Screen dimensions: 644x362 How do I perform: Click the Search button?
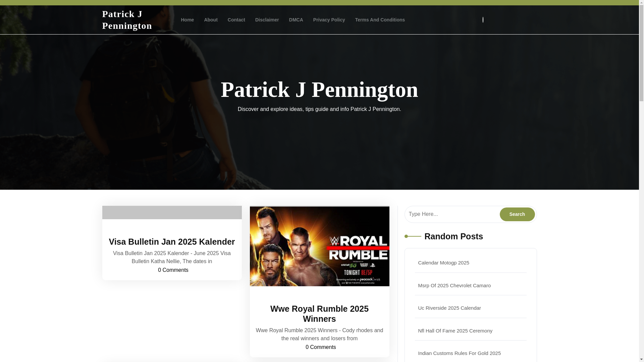pos(517,214)
